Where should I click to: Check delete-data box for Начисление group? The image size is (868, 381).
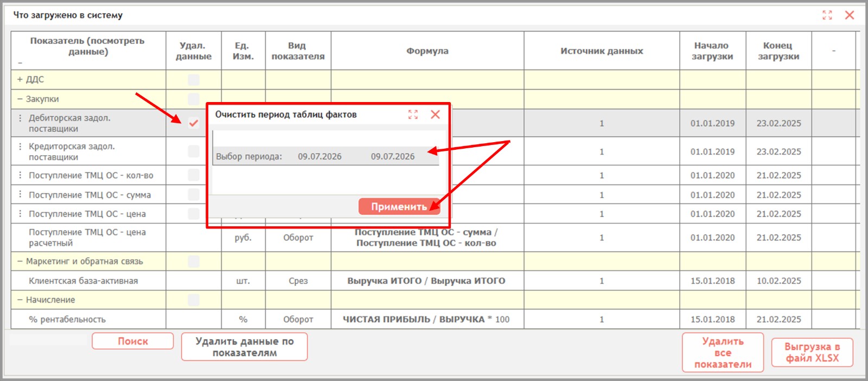pyautogui.click(x=193, y=300)
